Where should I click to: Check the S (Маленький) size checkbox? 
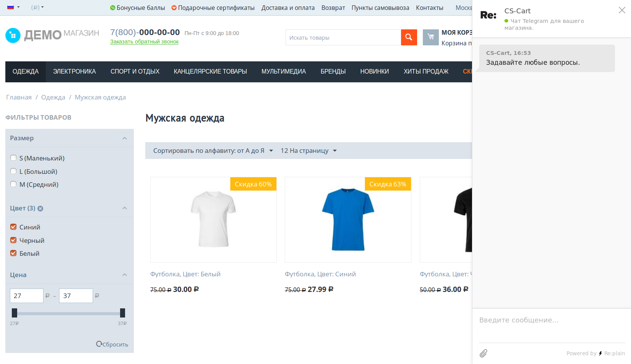click(x=13, y=158)
